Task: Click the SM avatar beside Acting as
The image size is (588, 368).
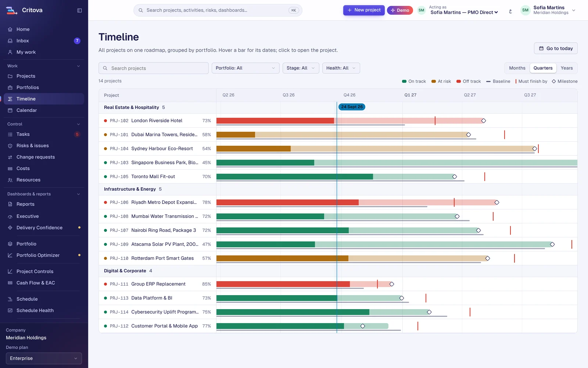Action: (x=422, y=10)
